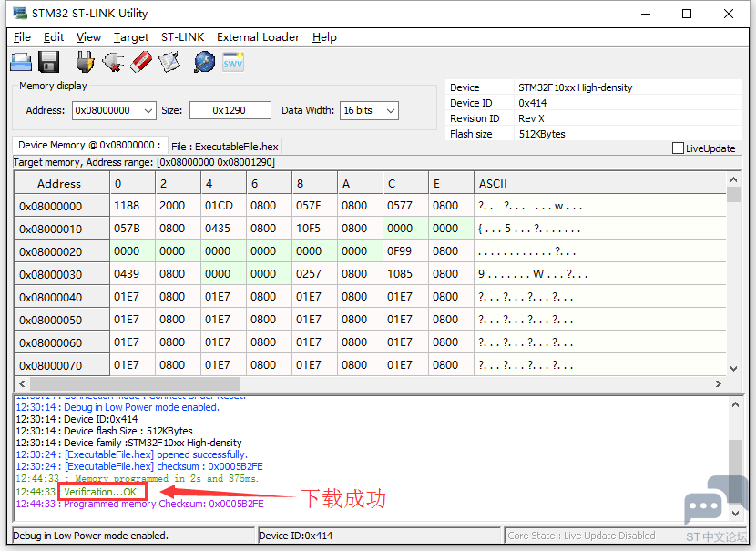Click the memory table right scroll arrow
The image size is (756, 551).
click(719, 383)
